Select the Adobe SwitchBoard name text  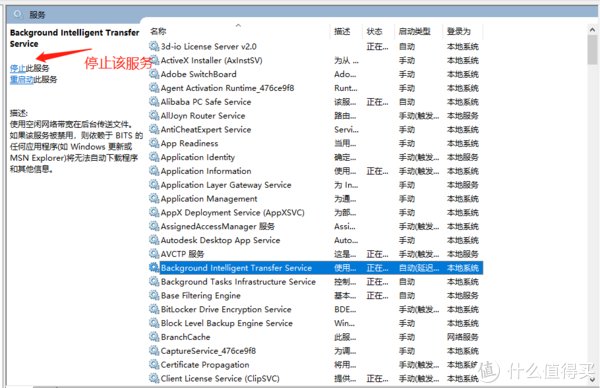pos(199,74)
